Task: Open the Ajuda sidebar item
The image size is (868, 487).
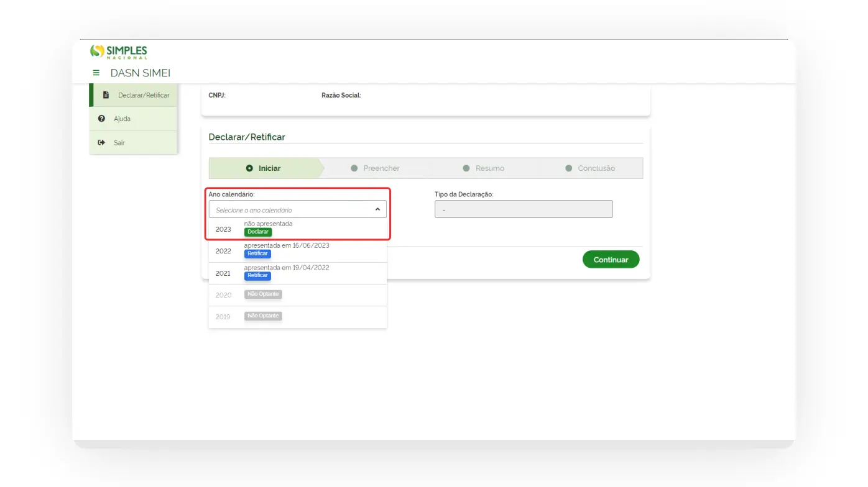Action: [122, 119]
